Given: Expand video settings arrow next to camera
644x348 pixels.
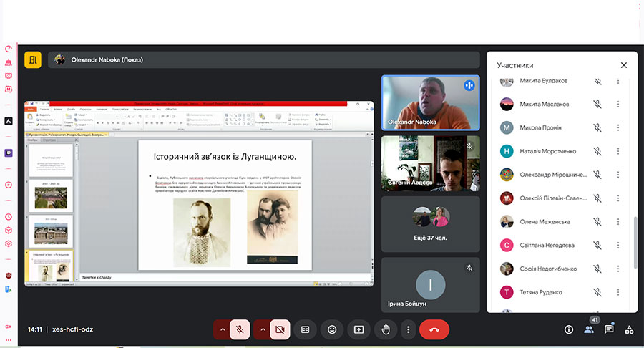Looking at the screenshot, I should (x=263, y=329).
